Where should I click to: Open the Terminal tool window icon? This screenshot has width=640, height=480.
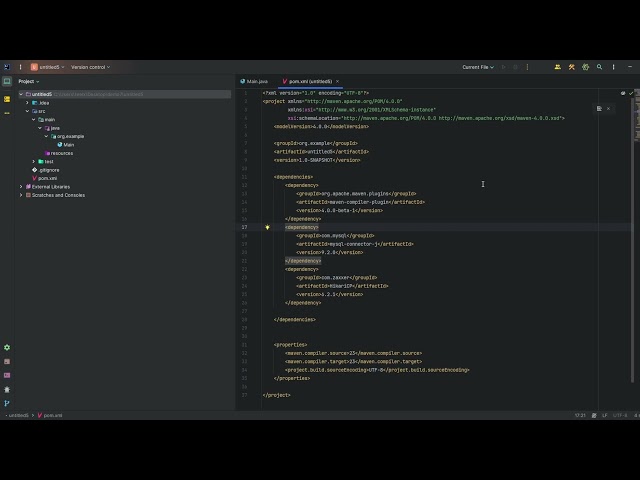[x=7, y=376]
